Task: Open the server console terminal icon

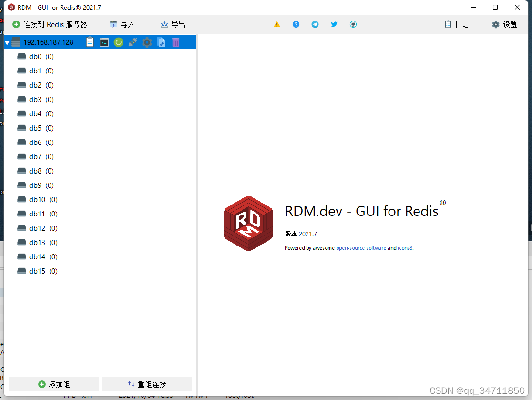Action: (x=104, y=42)
